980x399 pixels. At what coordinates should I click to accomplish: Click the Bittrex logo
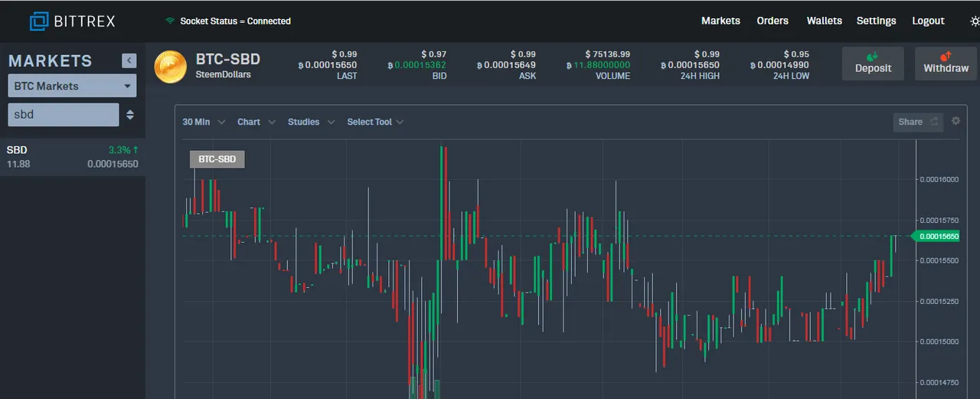tap(73, 21)
